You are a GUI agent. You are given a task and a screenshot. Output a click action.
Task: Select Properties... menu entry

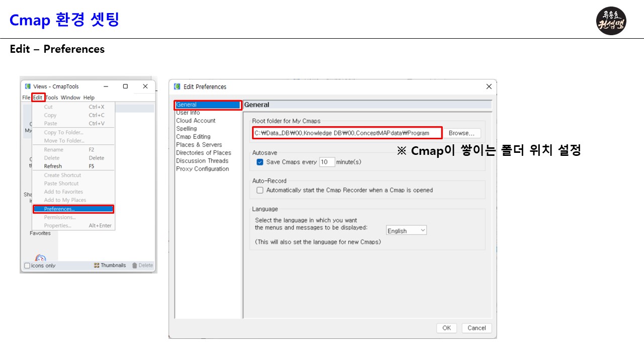(73, 226)
